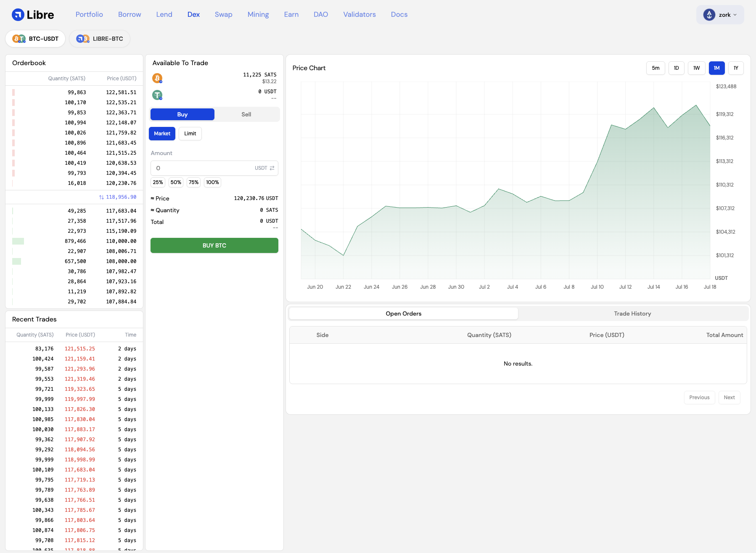This screenshot has width=756, height=553.
Task: Navigate to Validators
Action: click(359, 14)
